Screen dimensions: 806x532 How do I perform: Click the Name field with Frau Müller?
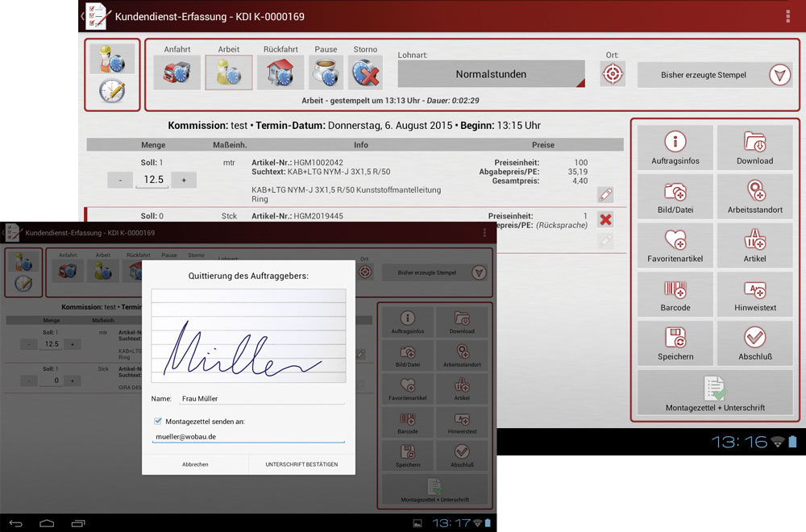click(x=261, y=398)
